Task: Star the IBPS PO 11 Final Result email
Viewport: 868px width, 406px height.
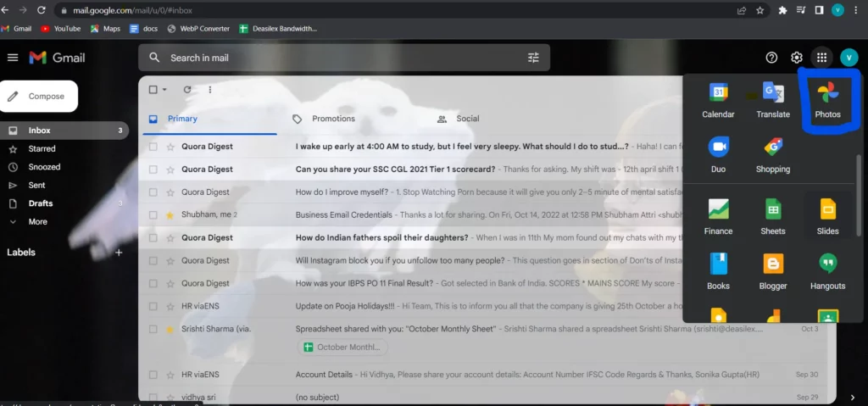Action: (x=170, y=284)
